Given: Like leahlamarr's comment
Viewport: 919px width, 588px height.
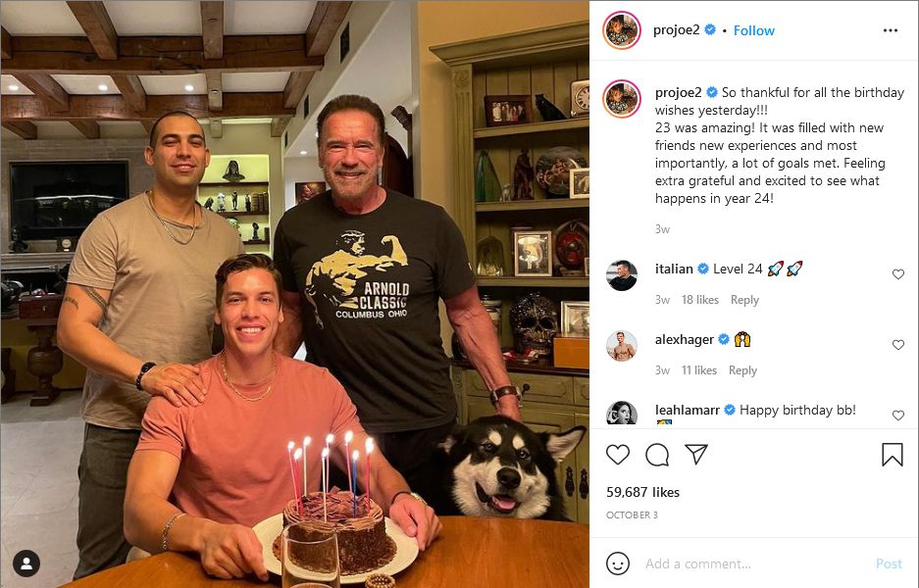Looking at the screenshot, I should 897,415.
